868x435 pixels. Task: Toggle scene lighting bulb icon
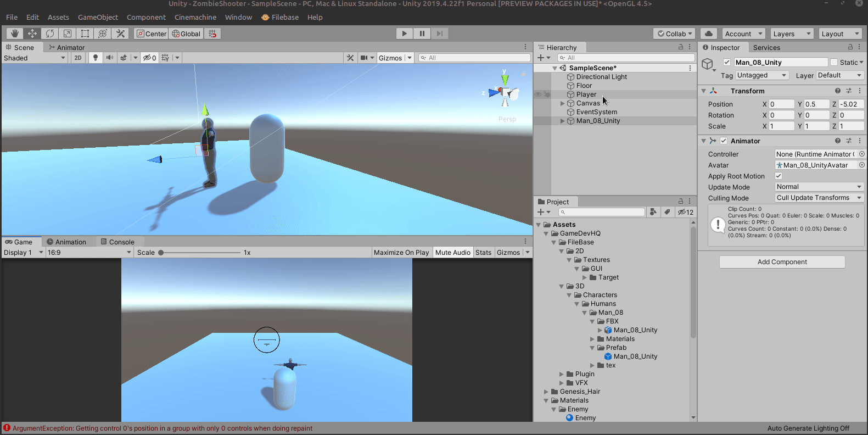coord(96,58)
